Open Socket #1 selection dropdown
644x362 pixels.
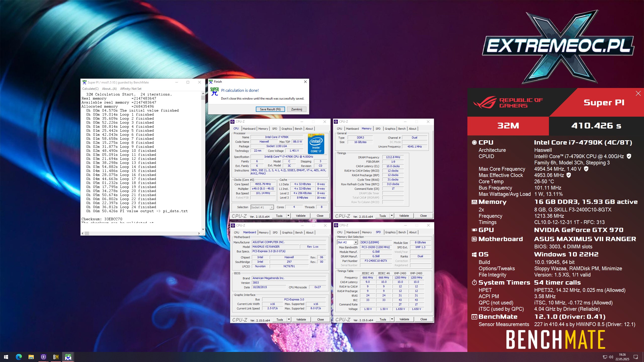pyautogui.click(x=272, y=207)
